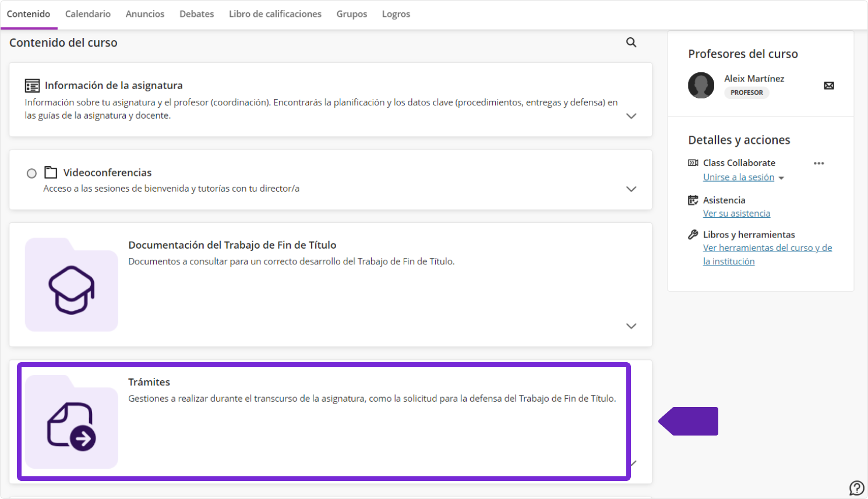This screenshot has width=868, height=499.
Task: Open the Libro de calificaciones tab
Action: 275,14
